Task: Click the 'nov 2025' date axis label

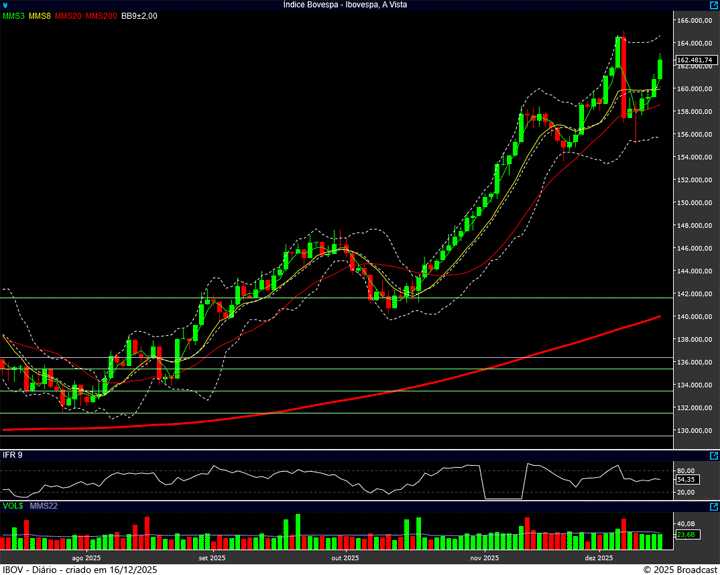Action: [x=484, y=558]
